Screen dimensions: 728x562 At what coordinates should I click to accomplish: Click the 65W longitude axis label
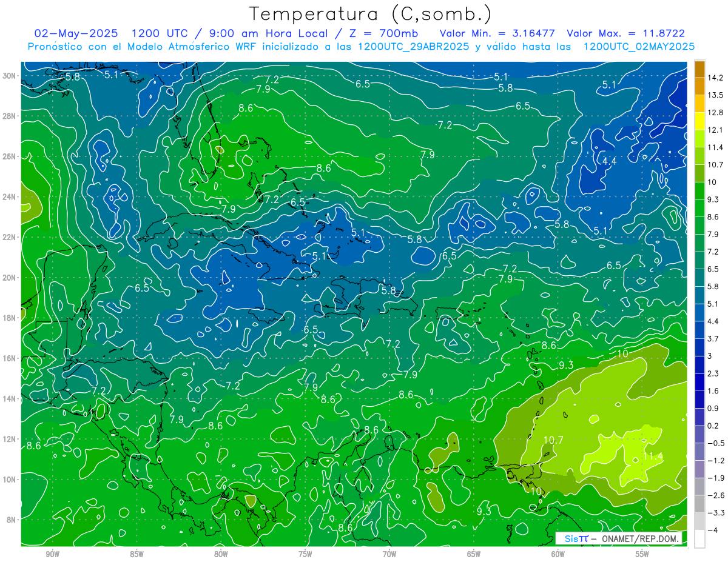click(474, 554)
